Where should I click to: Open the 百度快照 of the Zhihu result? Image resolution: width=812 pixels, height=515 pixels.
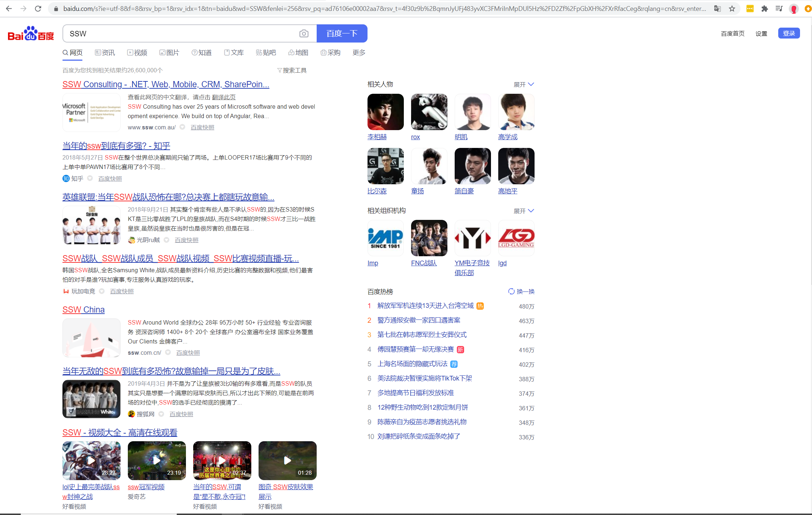tap(110, 178)
